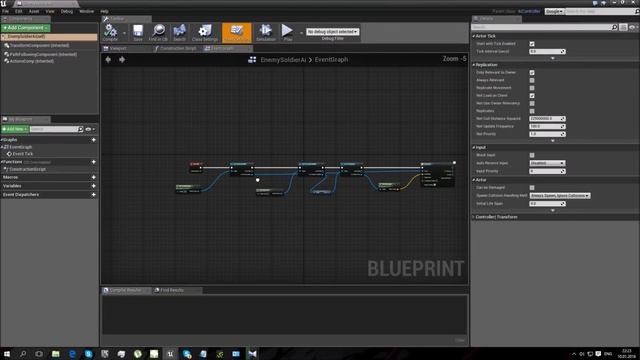Open the Asset menu

34,11
